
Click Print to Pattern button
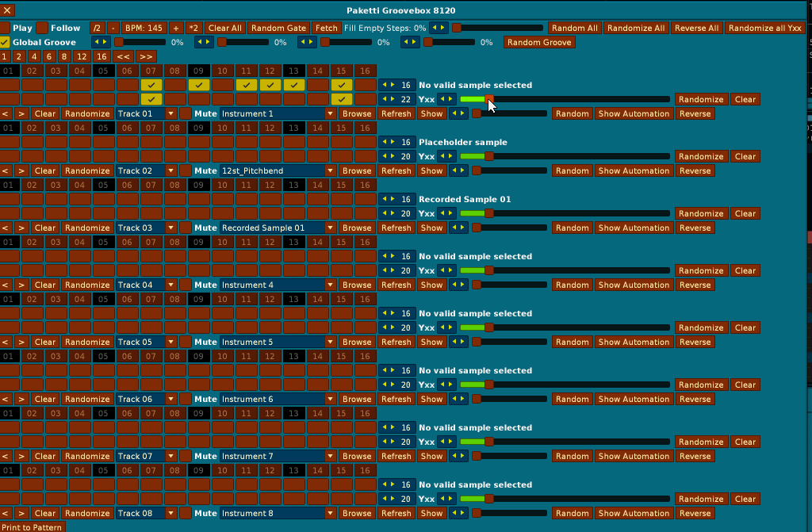pyautogui.click(x=33, y=527)
